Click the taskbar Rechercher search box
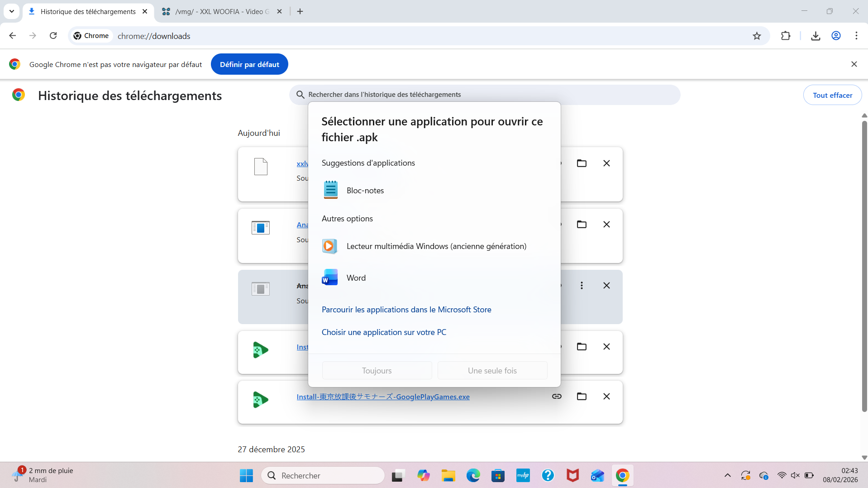The width and height of the screenshot is (868, 488). [x=323, y=475]
